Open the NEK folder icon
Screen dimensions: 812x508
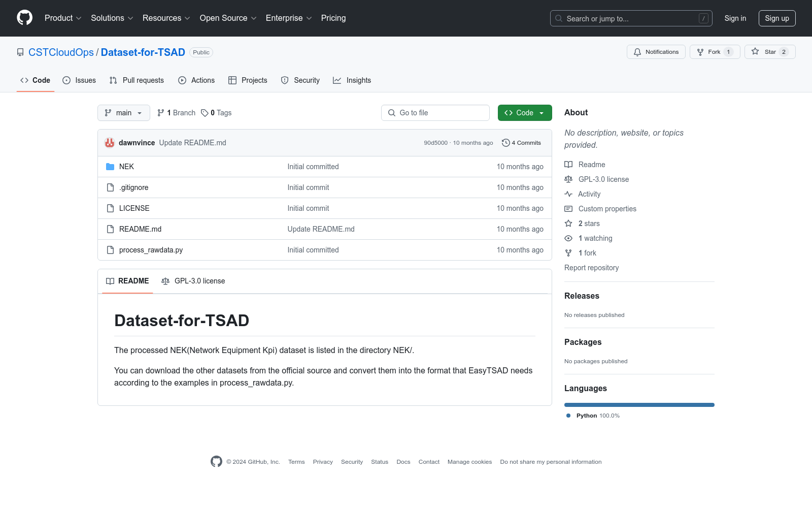(x=110, y=167)
